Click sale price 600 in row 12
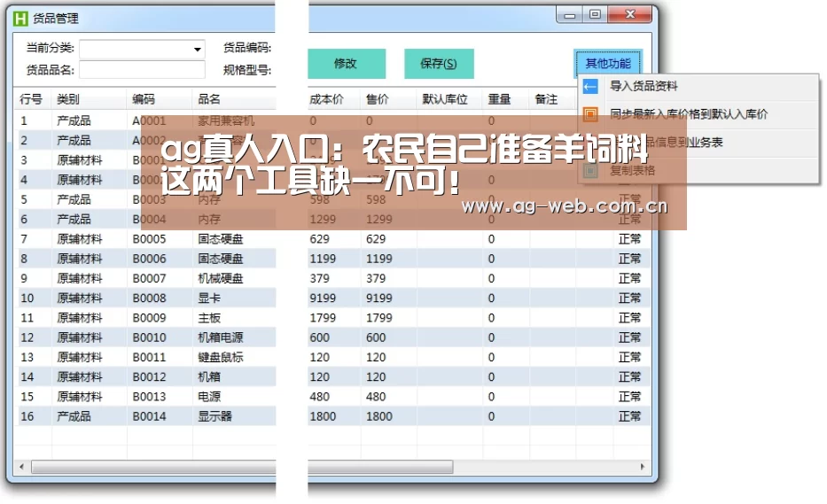Viewport: 827px width, 504px height. 376,337
